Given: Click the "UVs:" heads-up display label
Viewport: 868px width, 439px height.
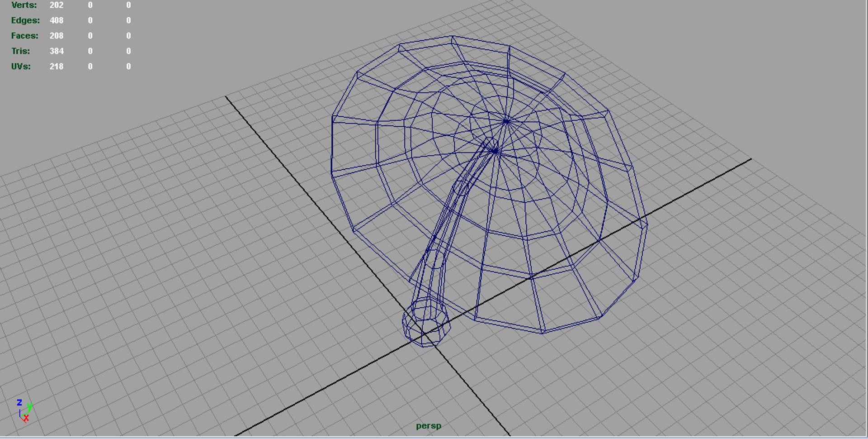Looking at the screenshot, I should click(21, 67).
